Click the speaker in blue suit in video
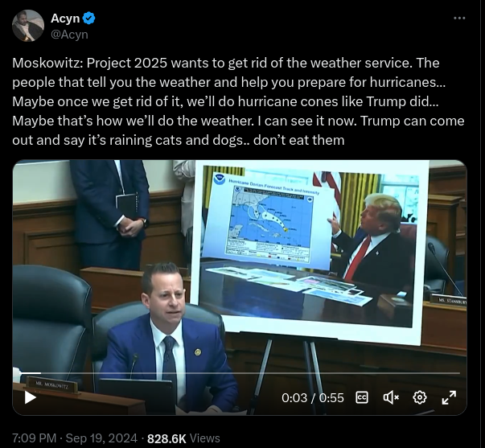Viewport: 485px width, 448px height. coord(169,339)
